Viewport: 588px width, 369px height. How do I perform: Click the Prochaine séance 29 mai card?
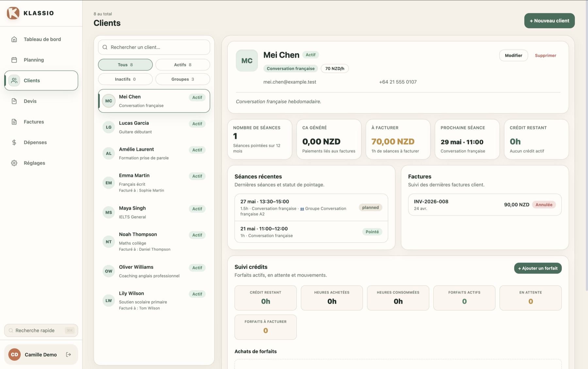tap(467, 139)
